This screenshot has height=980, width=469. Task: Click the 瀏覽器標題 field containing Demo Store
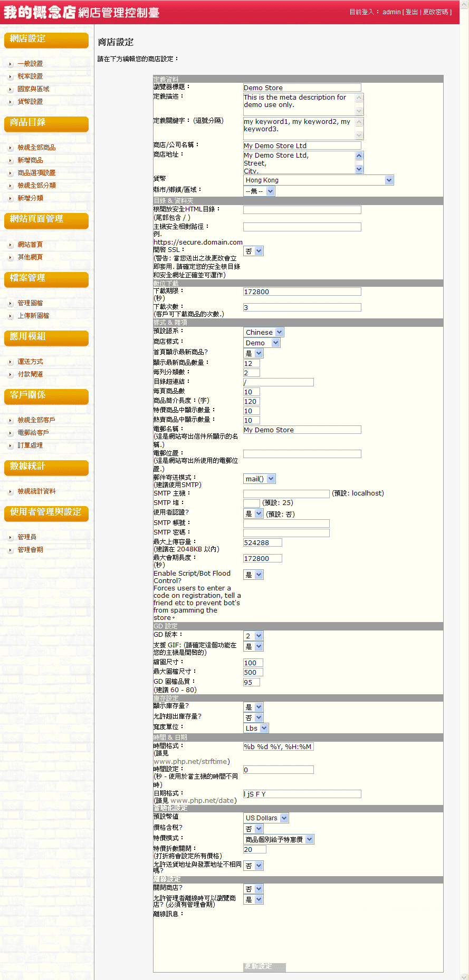point(302,88)
